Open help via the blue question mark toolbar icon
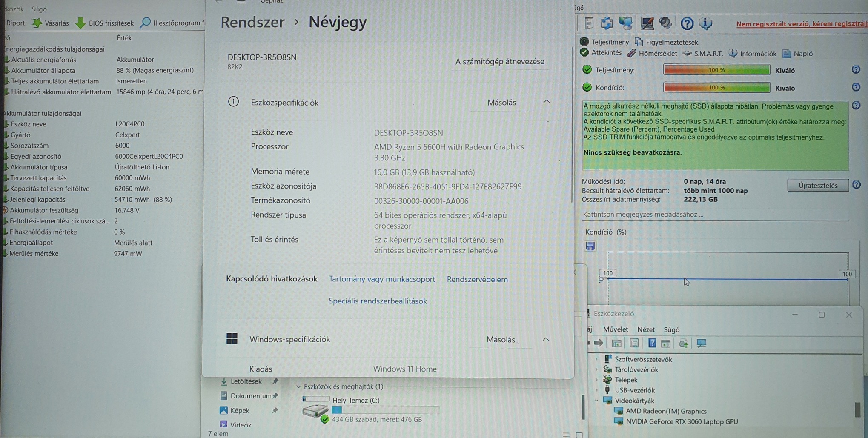Viewport: 868px width, 438px height. pyautogui.click(x=687, y=23)
